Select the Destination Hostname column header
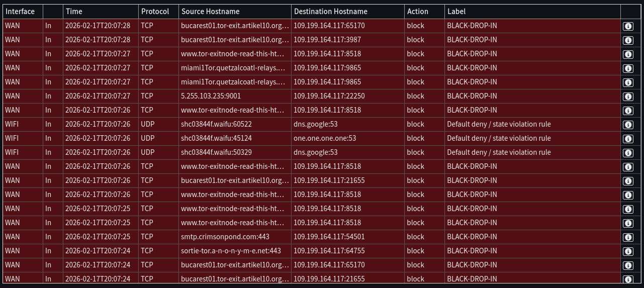Image resolution: width=644 pixels, height=288 pixels. [x=330, y=12]
